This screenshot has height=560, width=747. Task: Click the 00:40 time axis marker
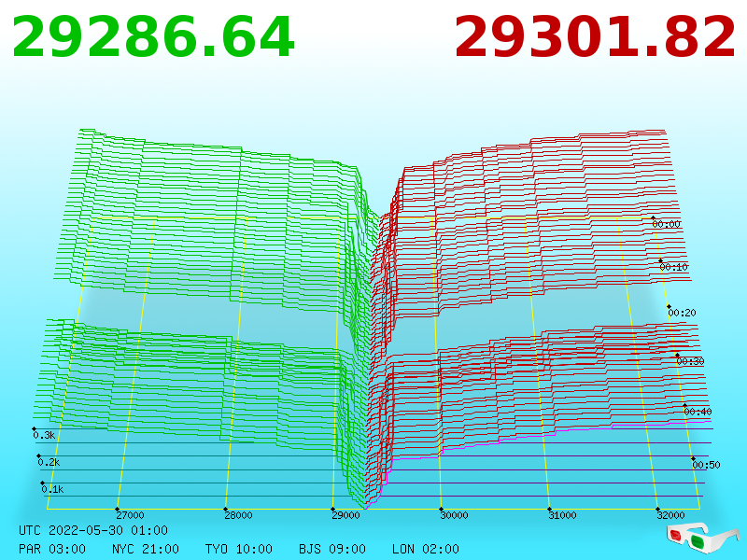698,412
